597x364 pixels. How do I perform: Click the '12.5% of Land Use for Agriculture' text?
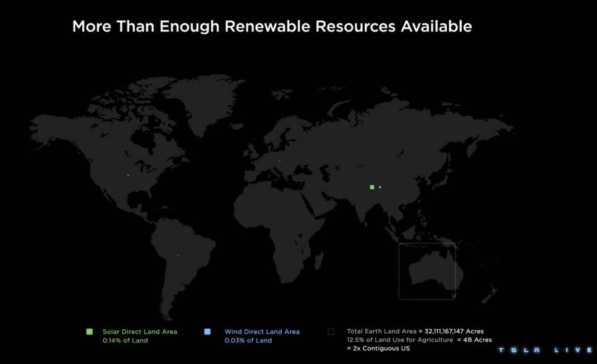tap(400, 340)
